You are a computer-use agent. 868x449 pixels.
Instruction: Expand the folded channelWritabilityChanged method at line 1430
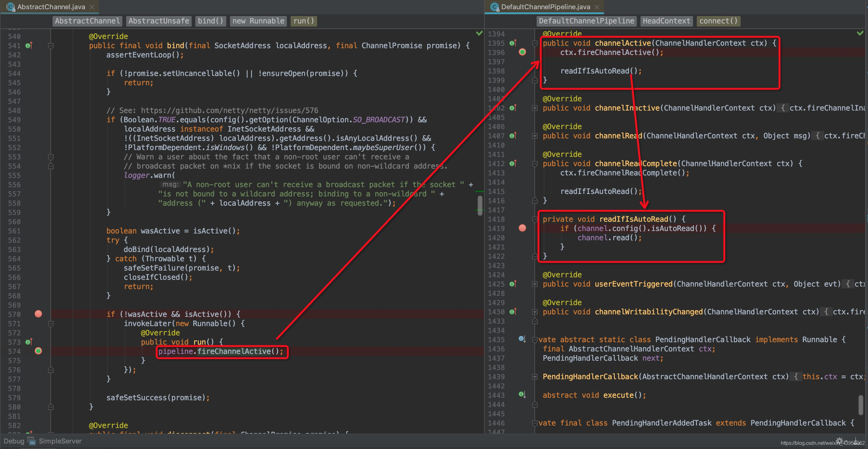pyautogui.click(x=535, y=312)
